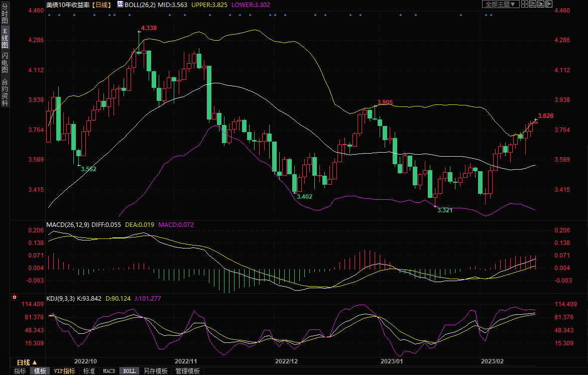The width and height of the screenshot is (588, 375).
Task: Open 合约资料 contract info tab
Action: pyautogui.click(x=5, y=92)
